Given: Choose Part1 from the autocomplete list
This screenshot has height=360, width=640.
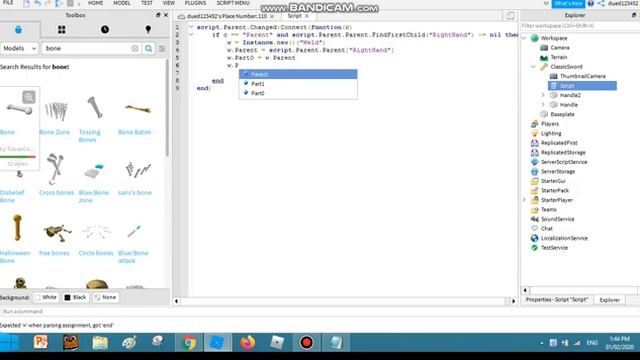Looking at the screenshot, I should tap(298, 84).
